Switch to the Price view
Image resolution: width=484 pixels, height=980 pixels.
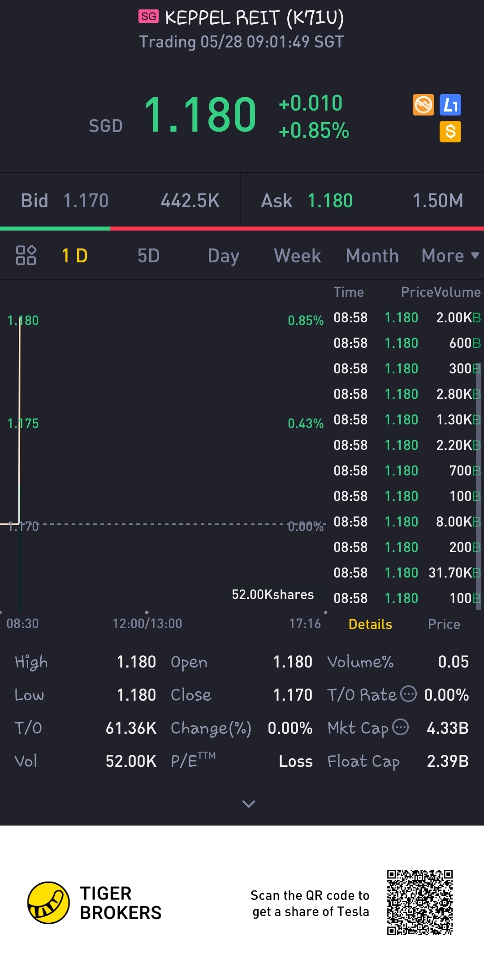point(444,624)
